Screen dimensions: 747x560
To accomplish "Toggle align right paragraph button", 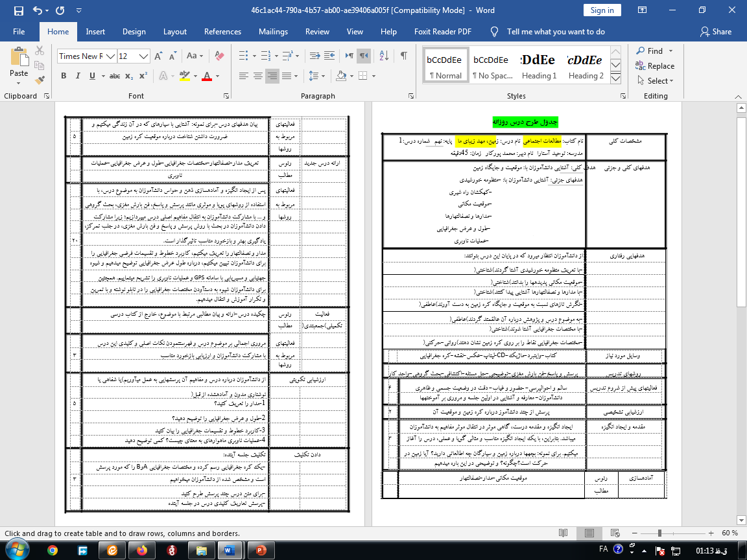I will pos(272,76).
